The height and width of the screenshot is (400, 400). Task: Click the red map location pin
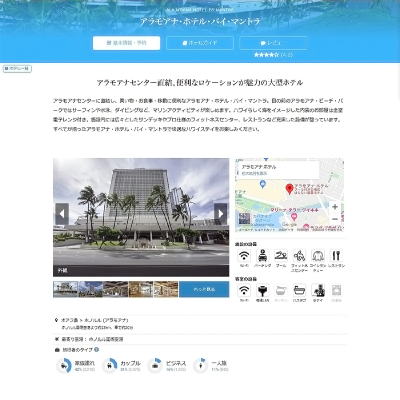point(290,189)
